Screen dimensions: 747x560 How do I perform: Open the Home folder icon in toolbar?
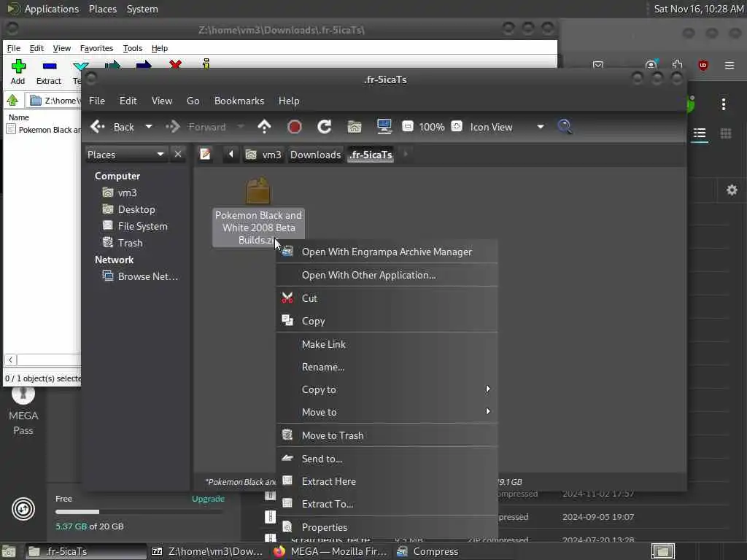[x=355, y=127]
